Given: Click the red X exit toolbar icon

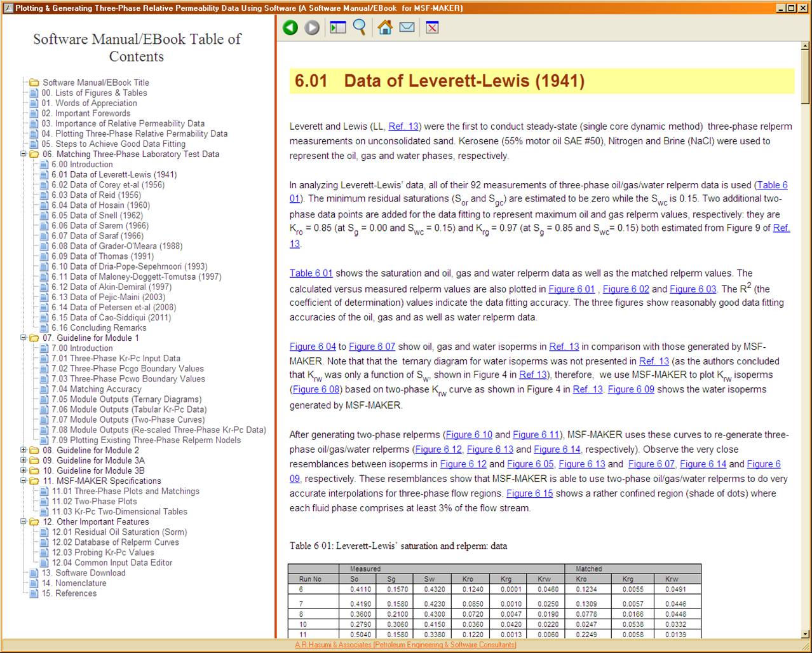Looking at the screenshot, I should click(x=432, y=27).
